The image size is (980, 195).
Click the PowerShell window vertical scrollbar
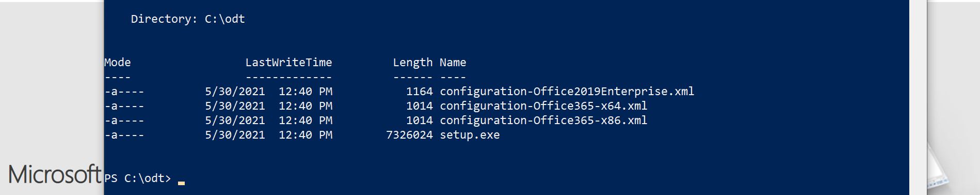[918, 97]
